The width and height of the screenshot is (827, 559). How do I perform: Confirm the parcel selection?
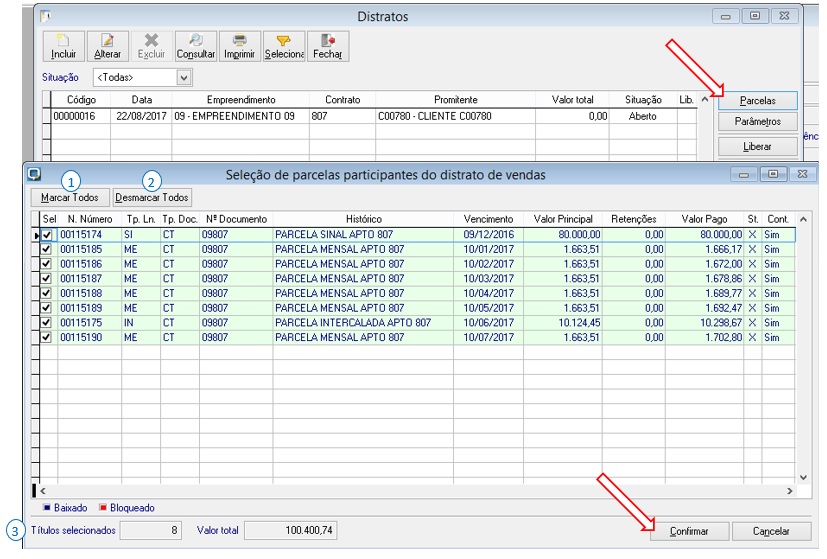point(689,532)
